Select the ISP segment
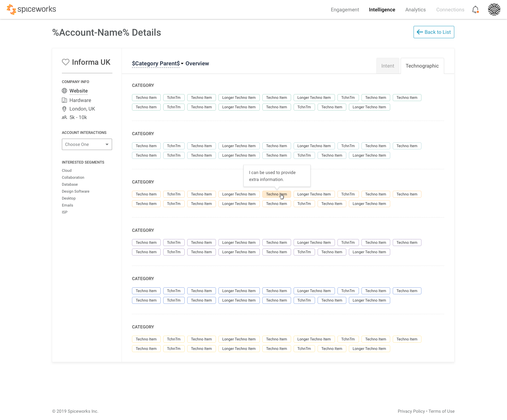This screenshot has height=420, width=507. pos(65,212)
